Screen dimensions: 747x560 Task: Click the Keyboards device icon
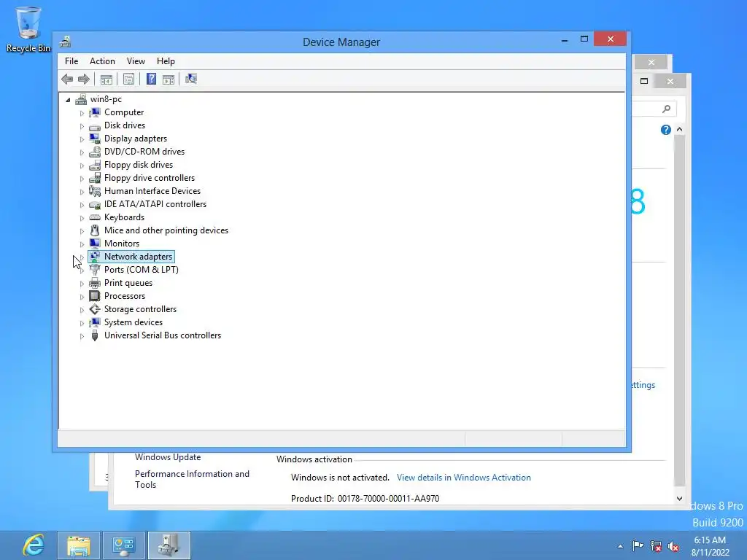(x=95, y=217)
